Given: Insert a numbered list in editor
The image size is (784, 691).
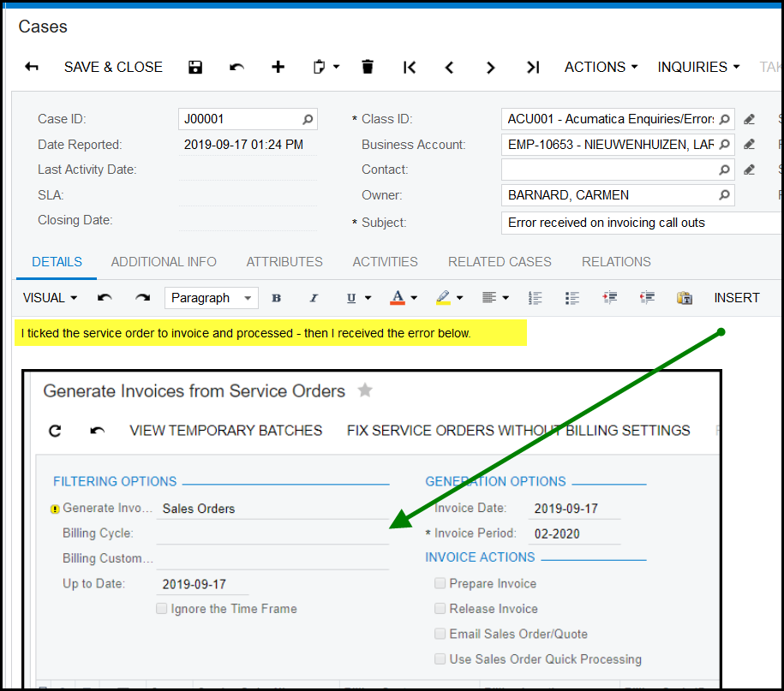Looking at the screenshot, I should point(536,298).
